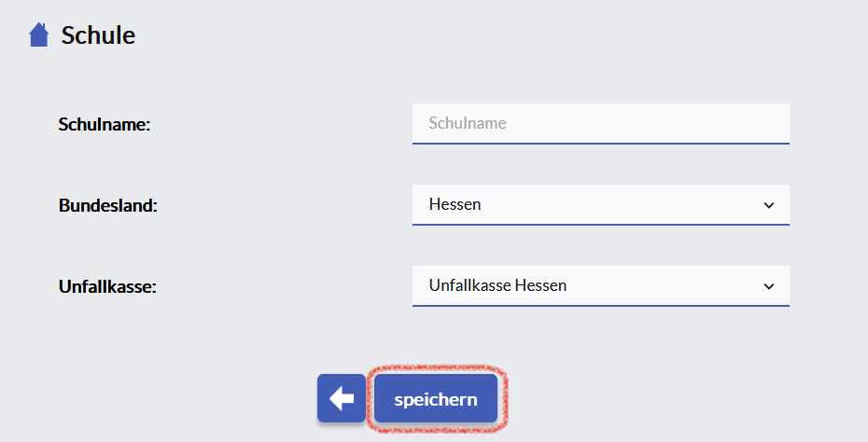
Task: Click the Schulname label
Action: (x=104, y=124)
